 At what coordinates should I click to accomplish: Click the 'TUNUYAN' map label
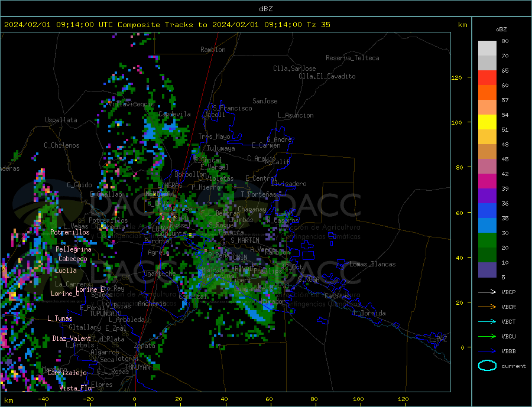(x=138, y=367)
